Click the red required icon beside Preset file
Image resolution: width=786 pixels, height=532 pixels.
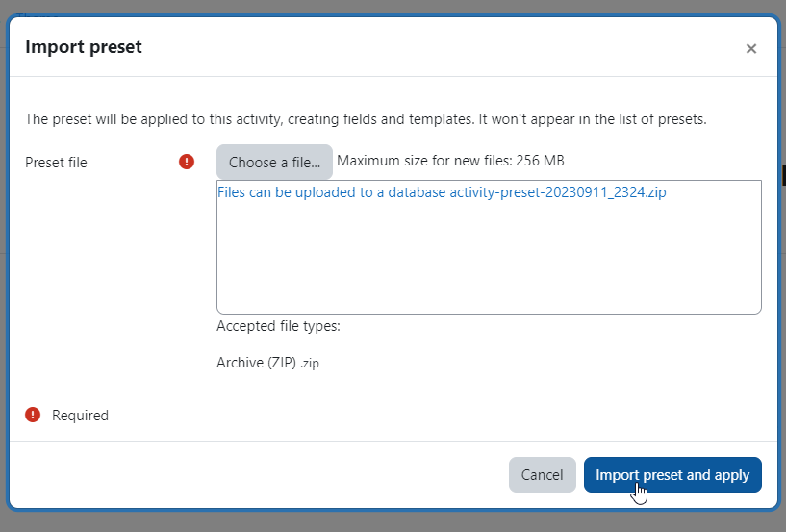coord(187,162)
